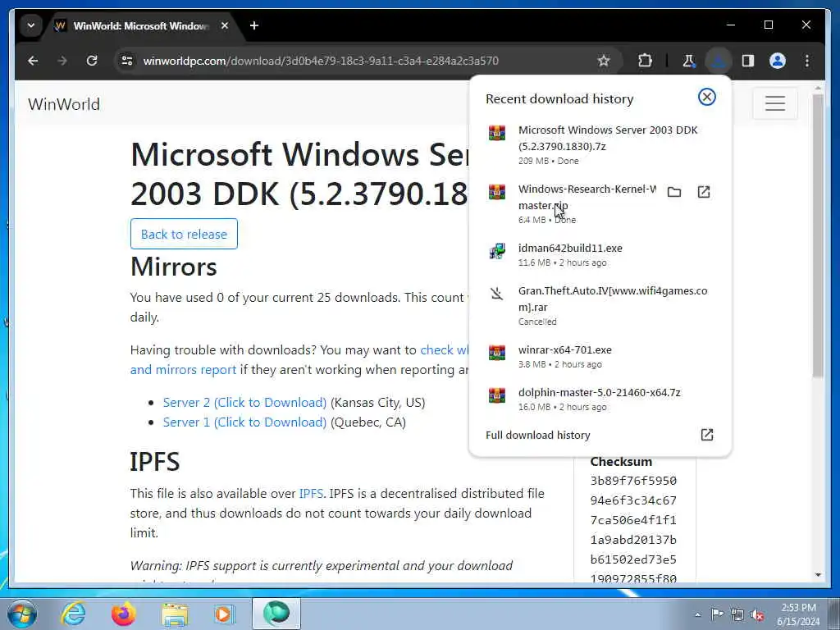Open the site information icon in address bar

point(127,61)
